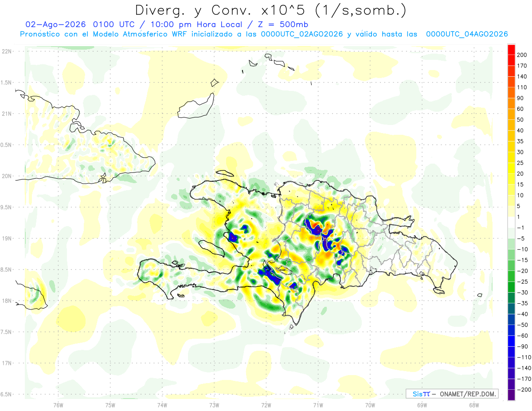Click the red legend swatch above value 200
The width and height of the screenshot is (532, 411).
coord(511,50)
